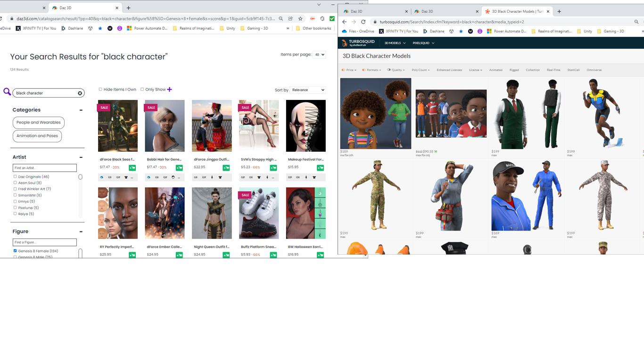Screen dimensions: 644x362
Task: Open a new tab in the TurboSquid window
Action: pos(559,11)
